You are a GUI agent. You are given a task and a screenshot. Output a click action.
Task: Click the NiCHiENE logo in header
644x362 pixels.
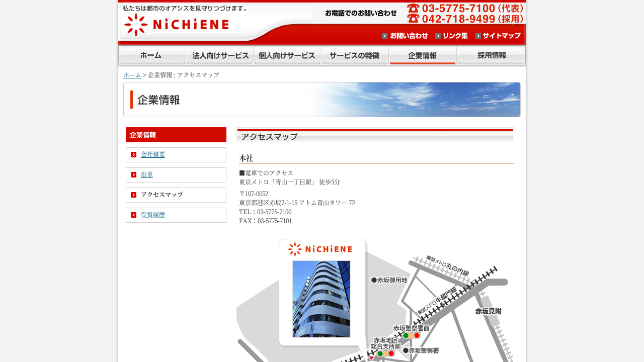[x=177, y=25]
